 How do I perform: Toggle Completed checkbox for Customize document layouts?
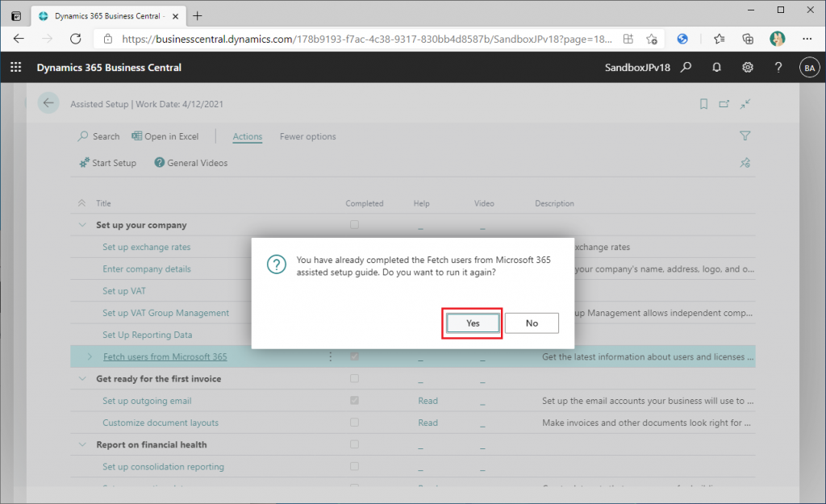tap(355, 423)
